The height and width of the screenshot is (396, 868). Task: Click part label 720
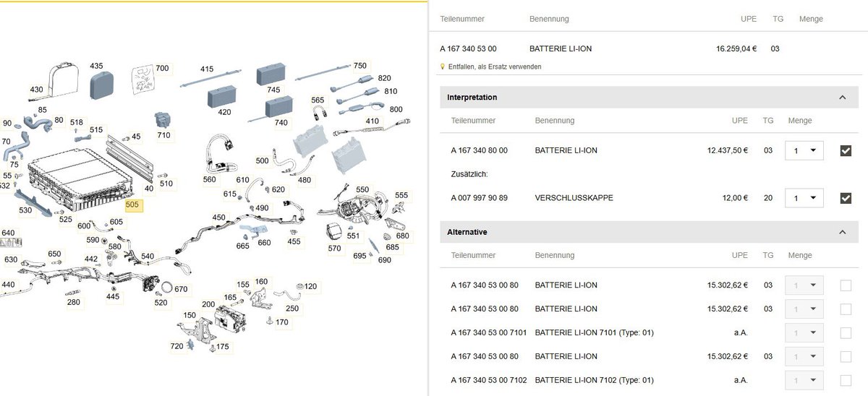(x=177, y=346)
